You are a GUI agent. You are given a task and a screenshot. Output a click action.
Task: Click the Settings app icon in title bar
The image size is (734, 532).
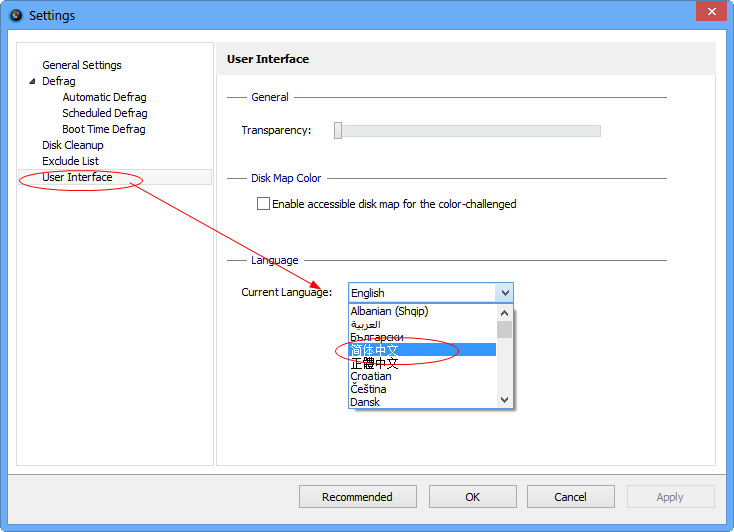(x=16, y=15)
